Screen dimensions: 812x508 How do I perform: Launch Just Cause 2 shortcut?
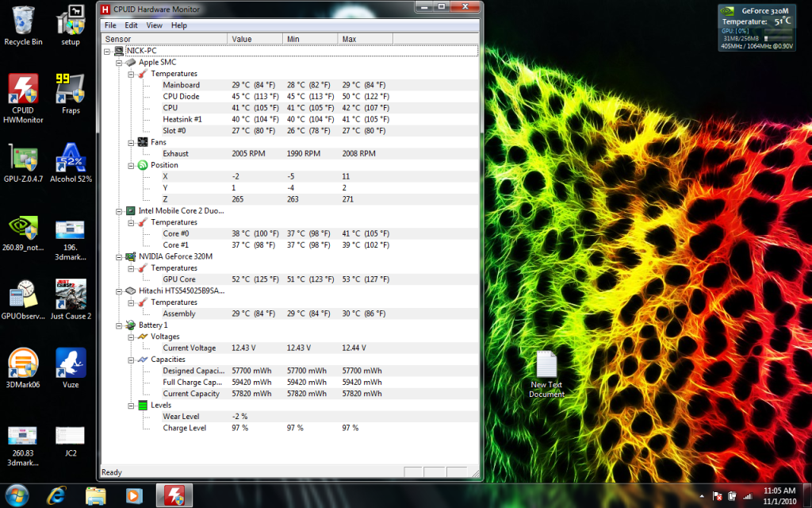coord(71,299)
